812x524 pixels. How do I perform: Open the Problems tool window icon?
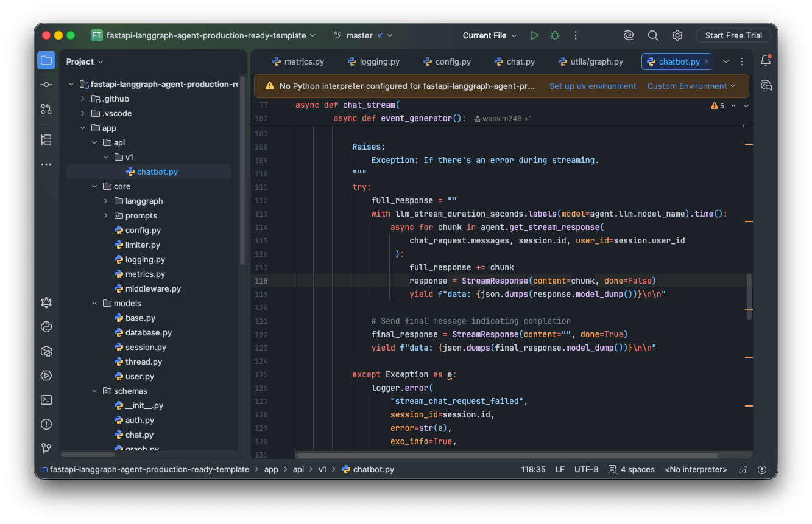(x=46, y=424)
